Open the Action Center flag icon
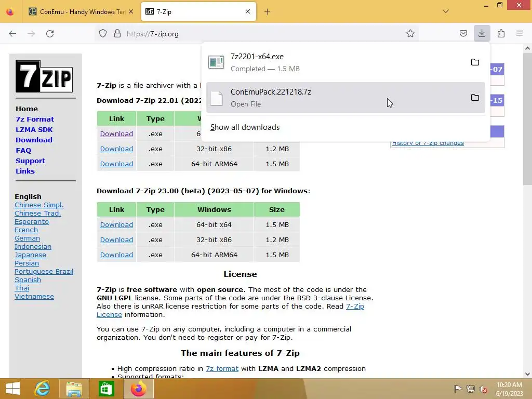The height and width of the screenshot is (399, 532). coord(458,389)
